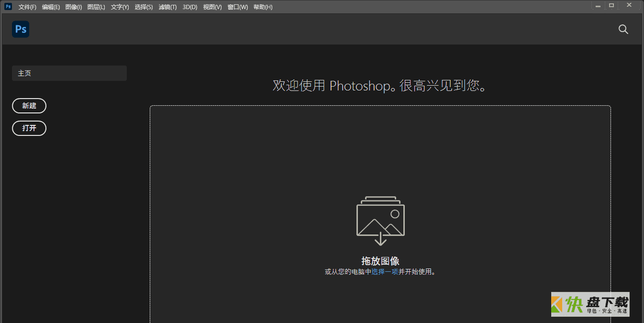644x323 pixels.
Task: Click the 打开 button
Action: pos(29,128)
